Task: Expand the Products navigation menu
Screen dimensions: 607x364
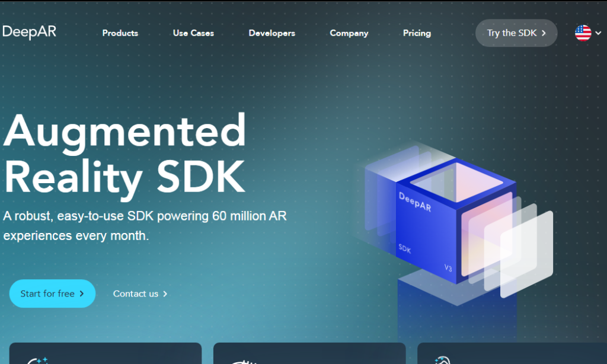Action: coord(120,33)
